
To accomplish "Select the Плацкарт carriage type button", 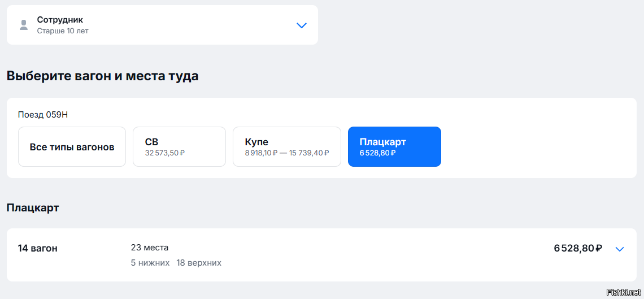I will tap(394, 146).
